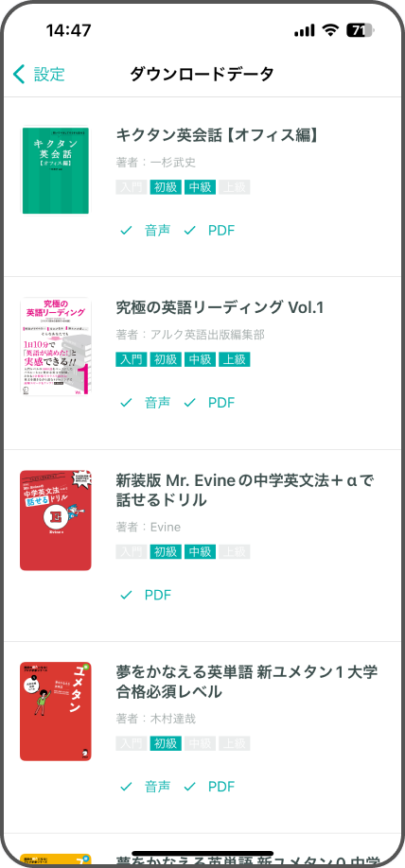Select the 中級 tag on キクタン英会話
The image size is (405, 868).
click(x=200, y=187)
